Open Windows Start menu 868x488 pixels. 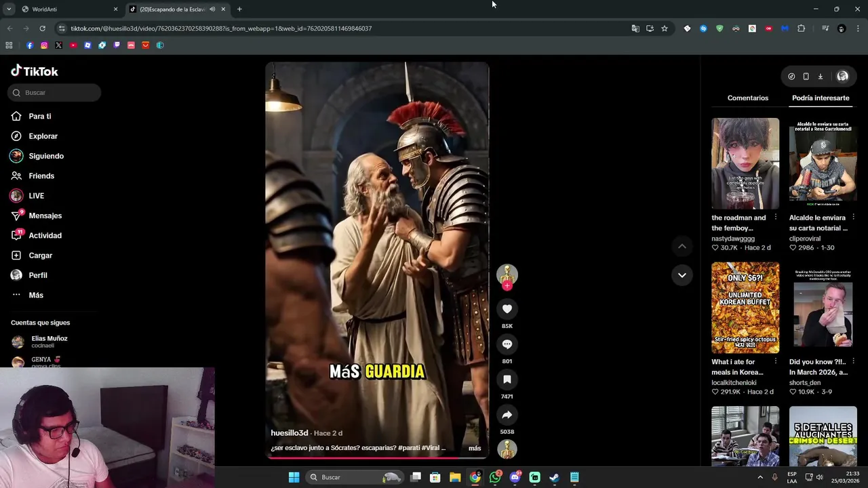[294, 477]
